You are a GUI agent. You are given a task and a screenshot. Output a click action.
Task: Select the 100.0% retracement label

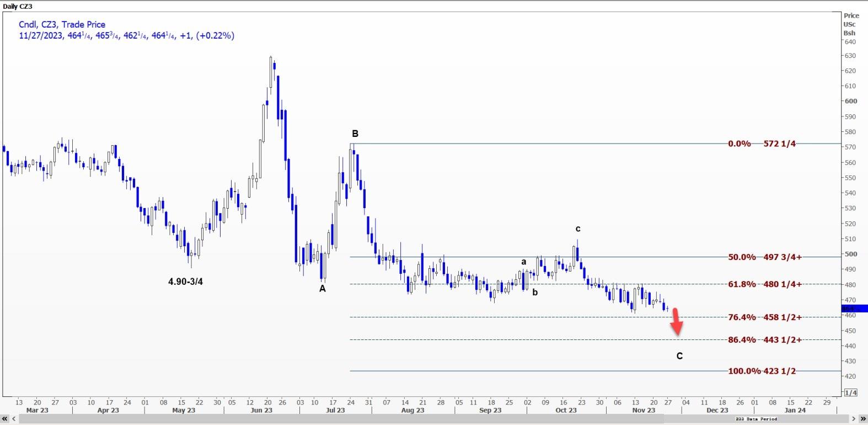(x=744, y=371)
